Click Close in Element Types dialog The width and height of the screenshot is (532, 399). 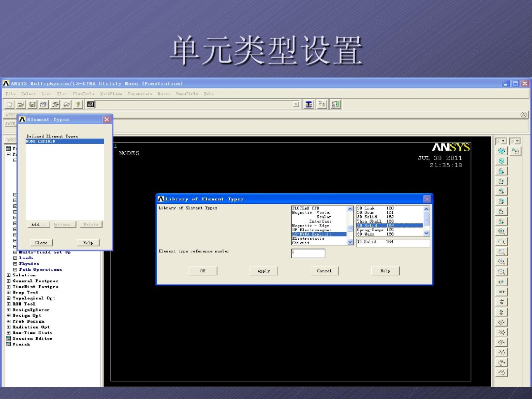pos(41,243)
